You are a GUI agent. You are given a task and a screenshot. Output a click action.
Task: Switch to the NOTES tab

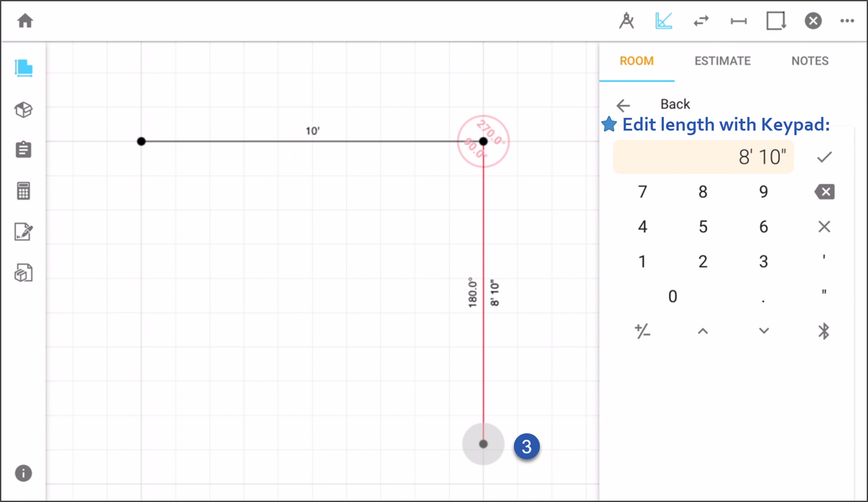click(810, 61)
